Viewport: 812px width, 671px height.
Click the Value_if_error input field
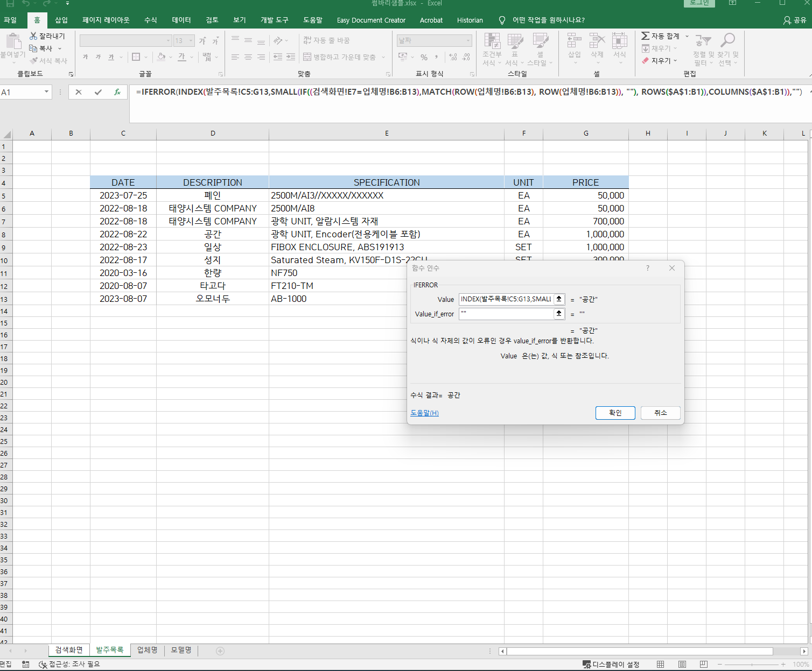[506, 314]
